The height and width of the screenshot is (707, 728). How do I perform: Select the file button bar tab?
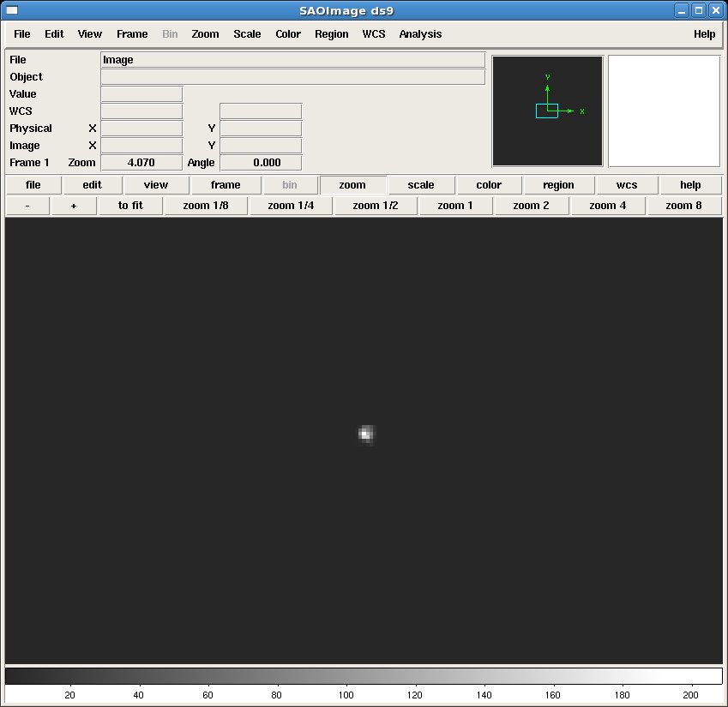[x=33, y=185]
